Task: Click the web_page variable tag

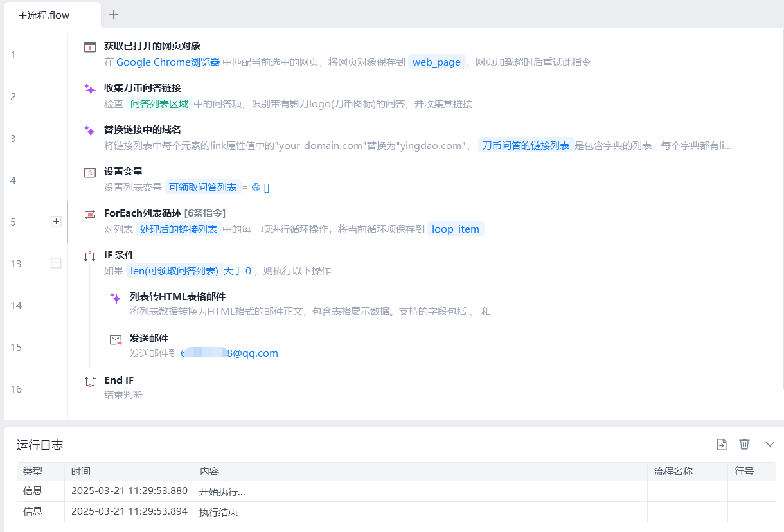Action: (x=436, y=62)
